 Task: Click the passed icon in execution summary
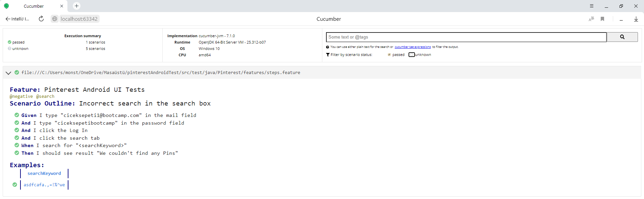tap(9, 42)
